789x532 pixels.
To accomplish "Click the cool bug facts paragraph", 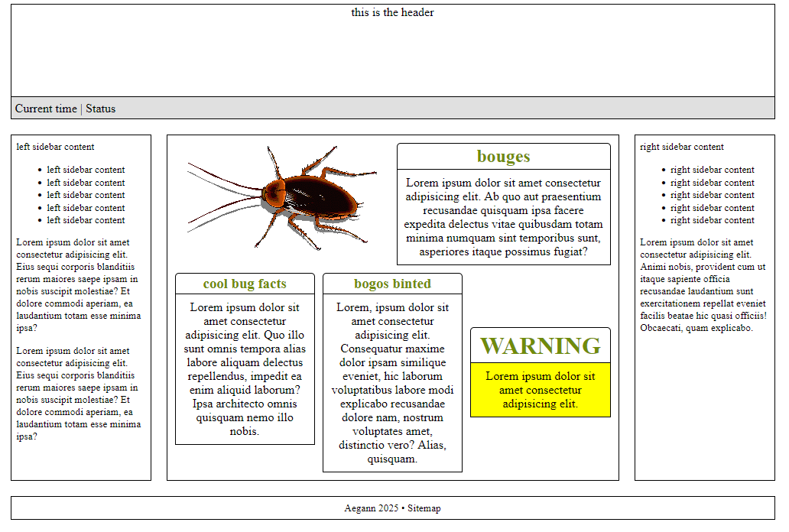I will [x=245, y=369].
